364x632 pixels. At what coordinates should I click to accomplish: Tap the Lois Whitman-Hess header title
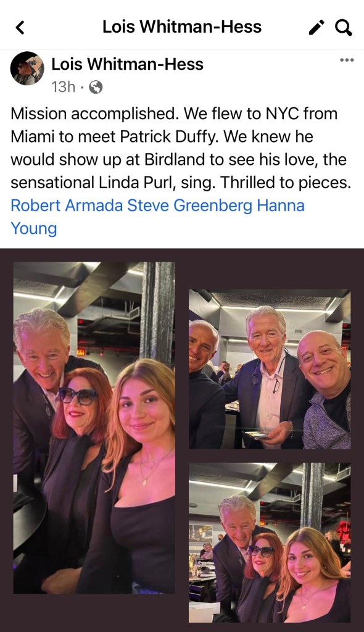click(182, 27)
